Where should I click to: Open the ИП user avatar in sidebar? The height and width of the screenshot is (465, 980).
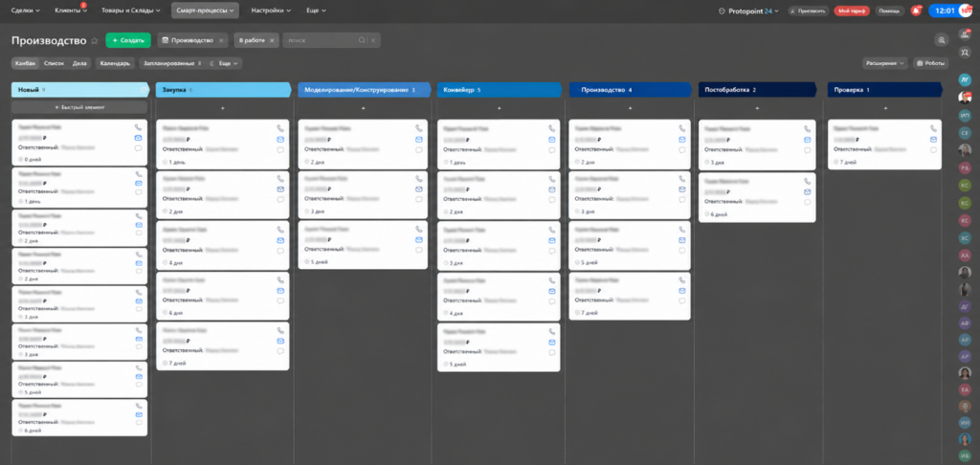[x=965, y=116]
